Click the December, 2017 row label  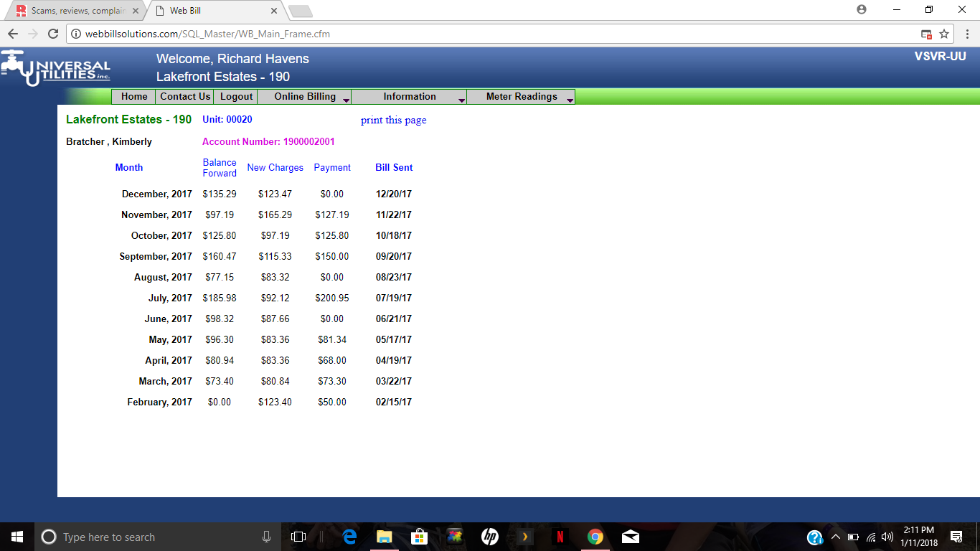pos(157,194)
